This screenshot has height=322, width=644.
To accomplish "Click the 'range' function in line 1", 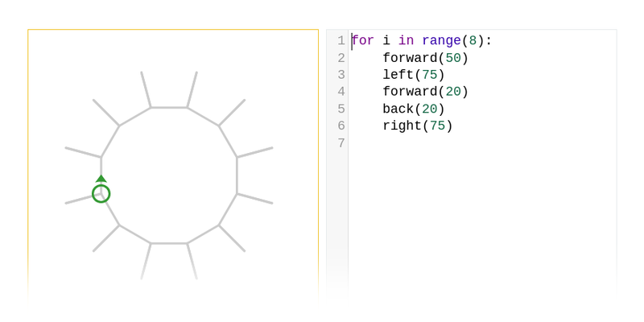I will 441,41.
